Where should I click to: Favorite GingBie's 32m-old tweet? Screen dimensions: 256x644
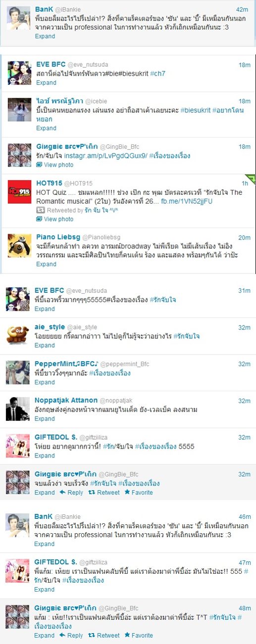(x=138, y=492)
